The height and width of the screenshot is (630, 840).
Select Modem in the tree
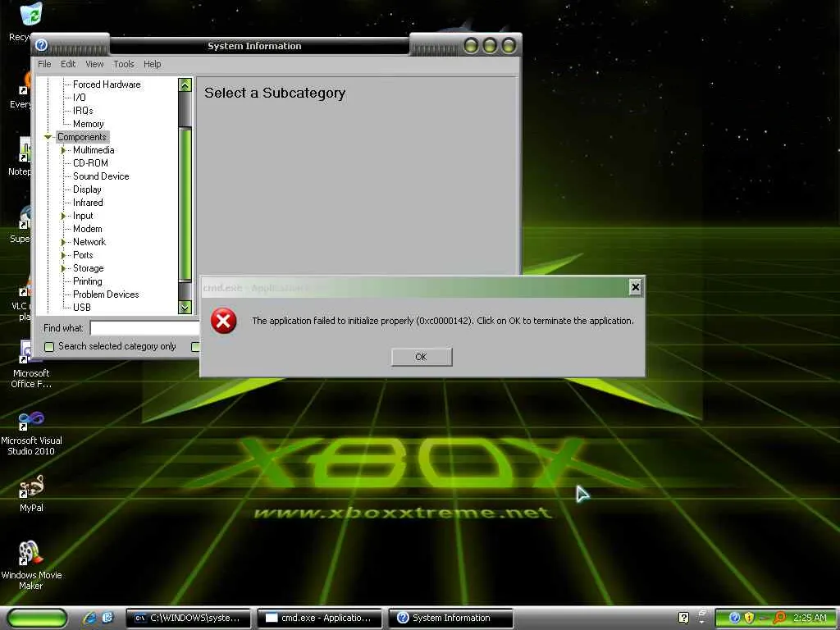click(87, 229)
